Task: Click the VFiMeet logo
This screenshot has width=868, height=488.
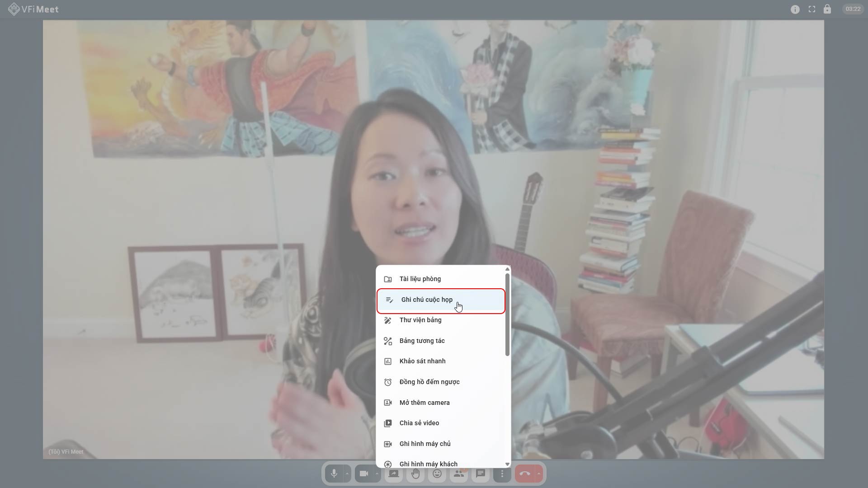Action: 33,9
